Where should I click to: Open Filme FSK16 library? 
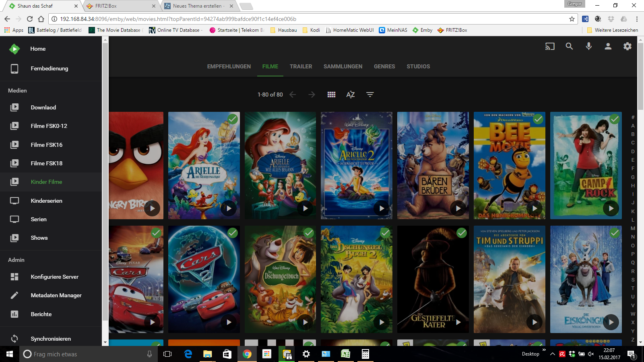pos(51,145)
